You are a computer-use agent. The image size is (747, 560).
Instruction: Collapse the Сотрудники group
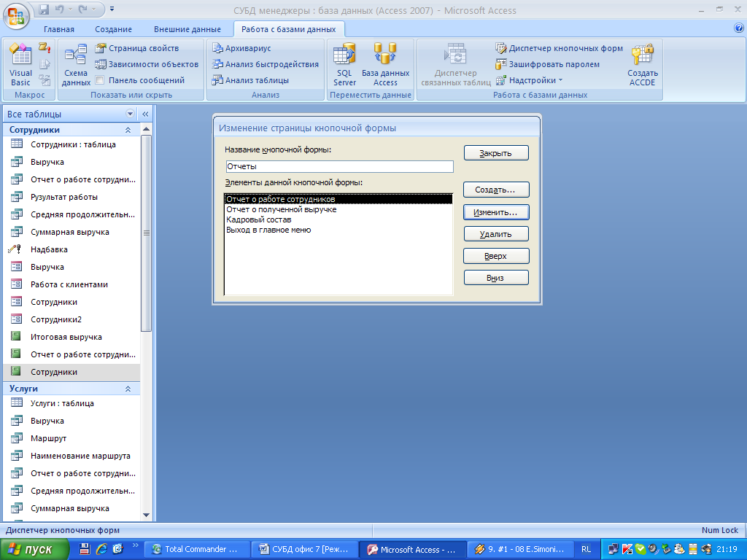[x=128, y=130]
